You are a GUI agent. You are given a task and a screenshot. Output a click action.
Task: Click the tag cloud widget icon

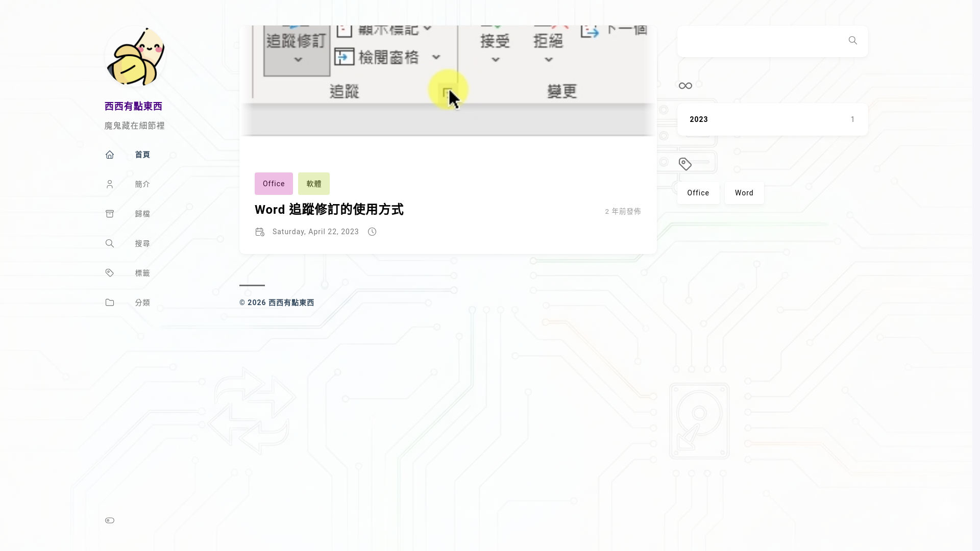pos(685,164)
